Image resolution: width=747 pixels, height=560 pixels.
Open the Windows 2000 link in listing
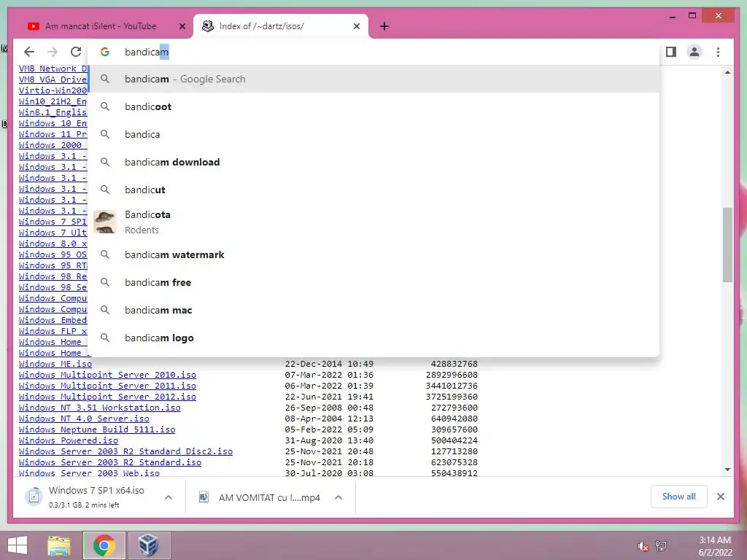click(x=53, y=145)
